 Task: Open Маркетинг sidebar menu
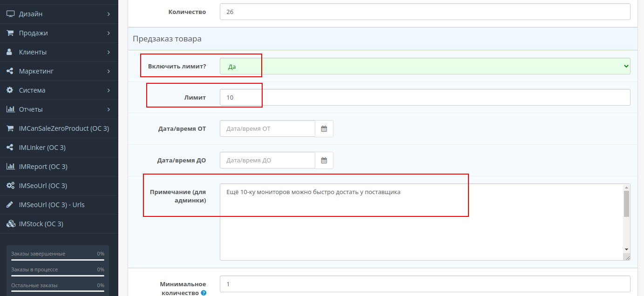(x=59, y=71)
